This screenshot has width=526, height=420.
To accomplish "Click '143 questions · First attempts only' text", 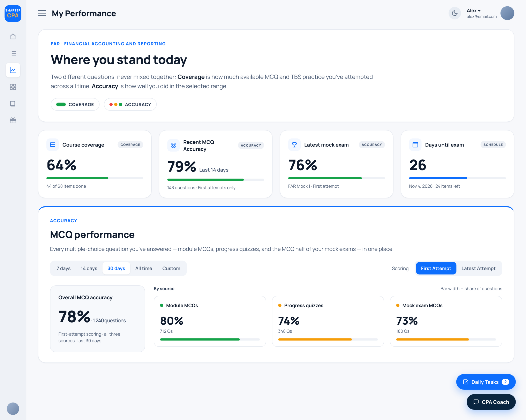I will 201,188.
